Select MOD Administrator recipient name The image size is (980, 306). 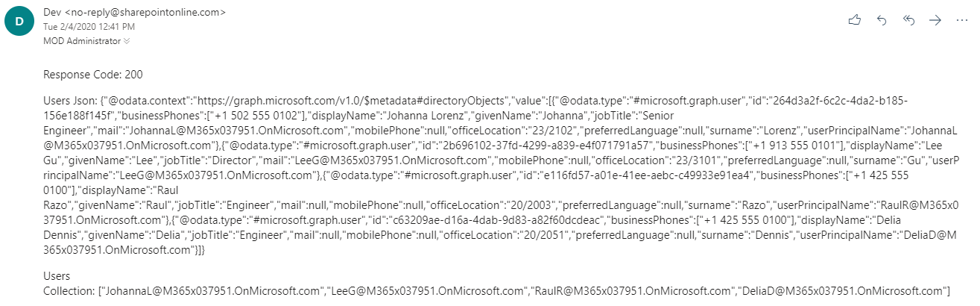pos(82,40)
